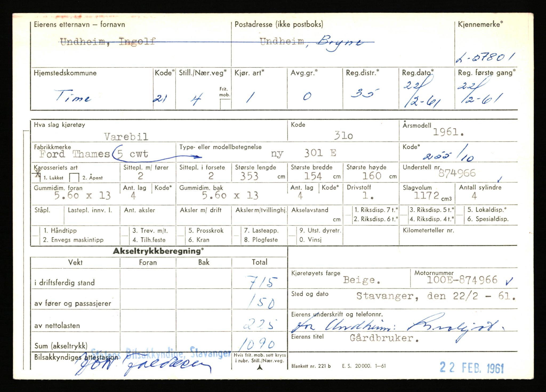
Task: Click the 'Akseltrykkberegning' heading
Action: pos(159,251)
